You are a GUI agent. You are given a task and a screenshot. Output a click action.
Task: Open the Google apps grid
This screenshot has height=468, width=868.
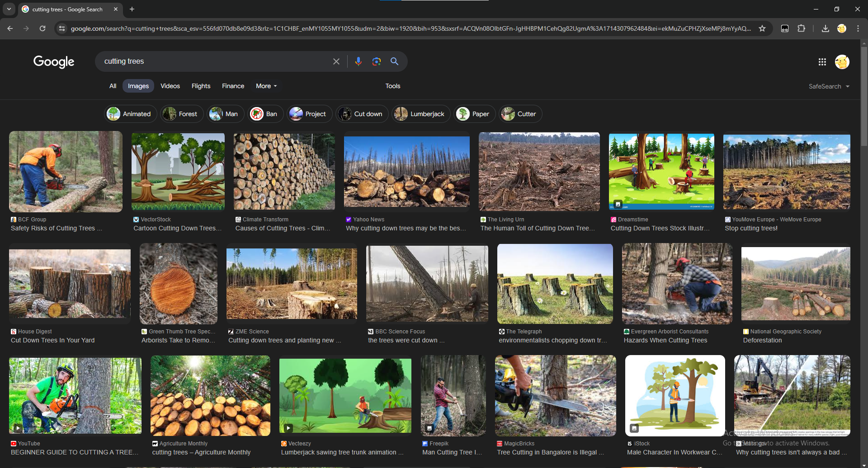(x=822, y=62)
